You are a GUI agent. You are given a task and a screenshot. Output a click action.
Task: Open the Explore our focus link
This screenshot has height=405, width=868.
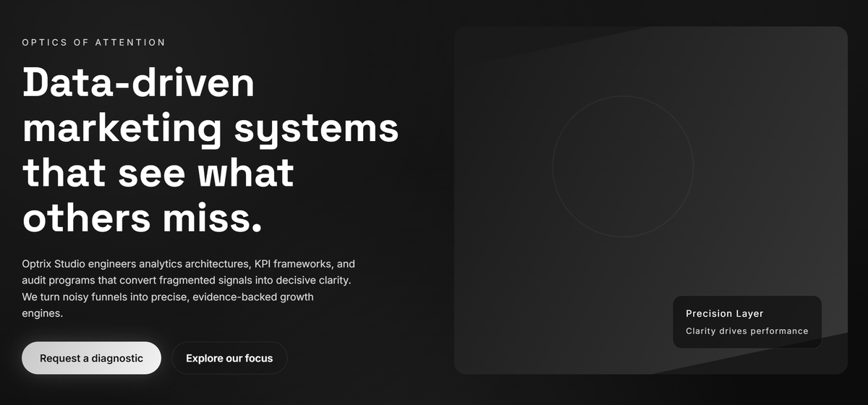coord(229,358)
